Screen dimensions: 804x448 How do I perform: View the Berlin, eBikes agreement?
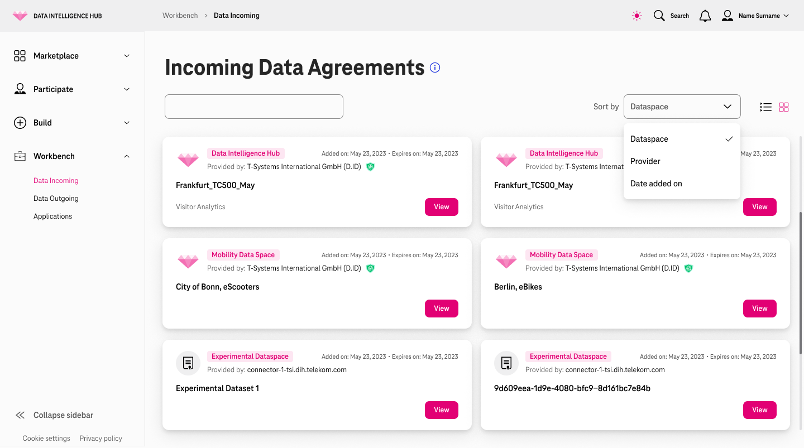click(759, 309)
